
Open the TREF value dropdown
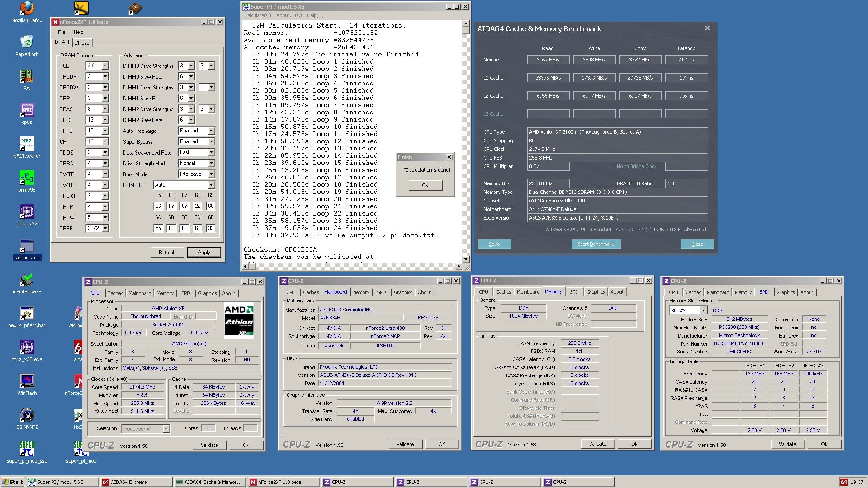point(105,229)
